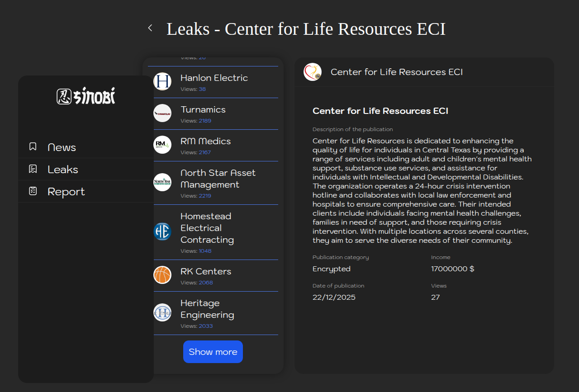
Task: Click the Turnamics logo icon
Action: (162, 113)
